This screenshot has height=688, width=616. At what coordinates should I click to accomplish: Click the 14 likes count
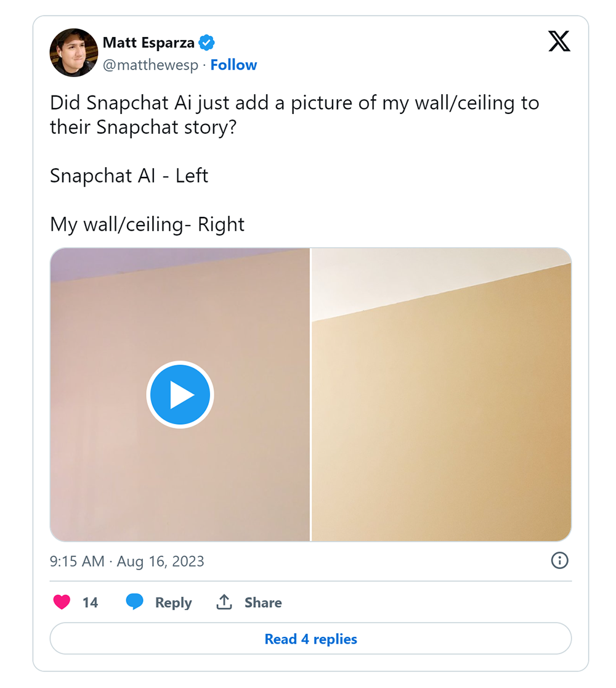coord(90,602)
